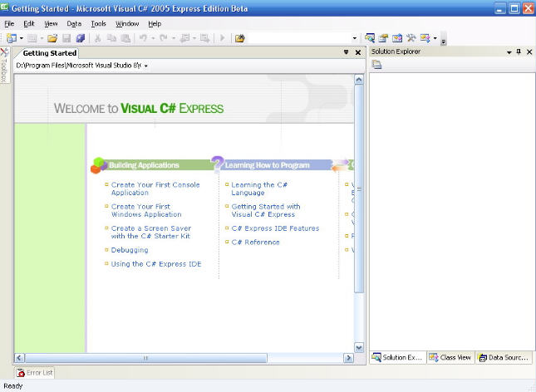536x392 pixels.
Task: Open Learning the C# Language link
Action: pyautogui.click(x=259, y=189)
